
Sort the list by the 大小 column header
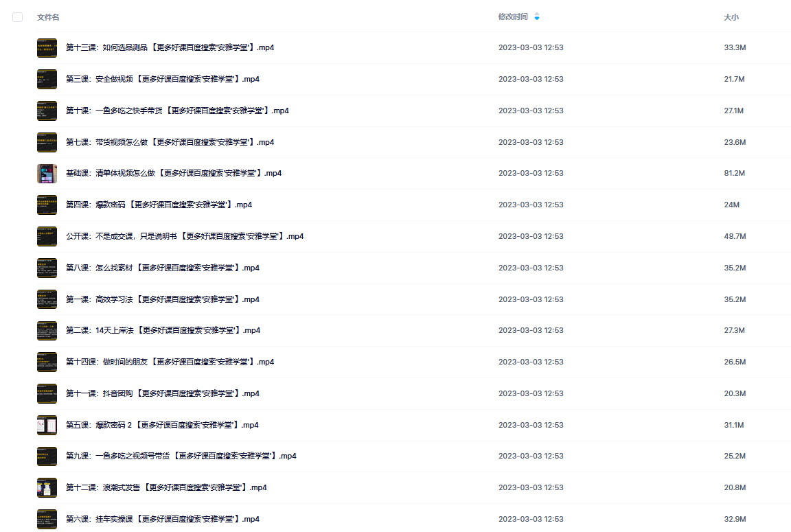tap(731, 17)
